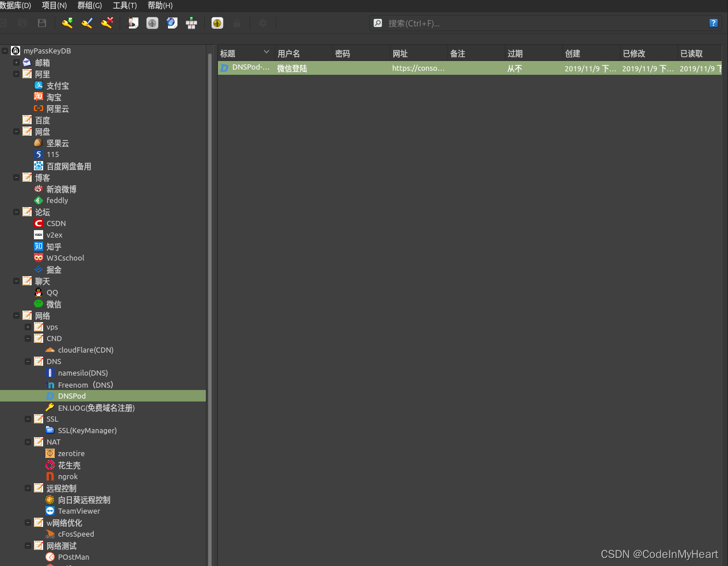Open the 项目(N) menu
The height and width of the screenshot is (566, 728).
(x=54, y=5)
